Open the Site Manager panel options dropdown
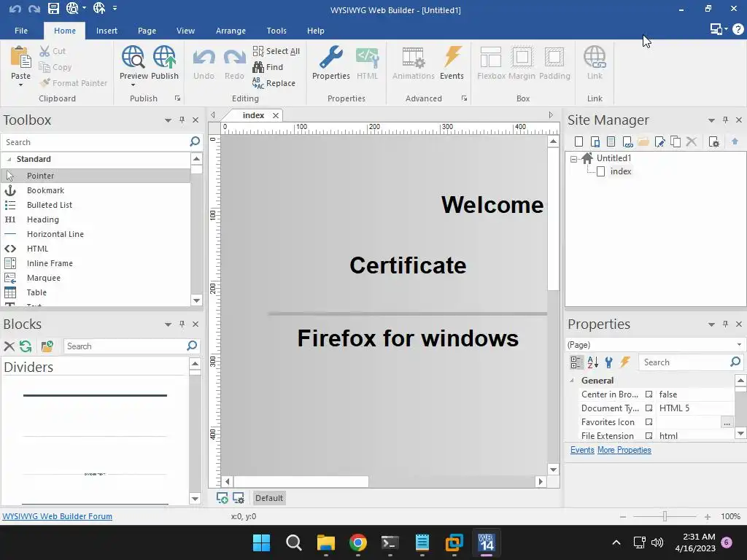 711,120
